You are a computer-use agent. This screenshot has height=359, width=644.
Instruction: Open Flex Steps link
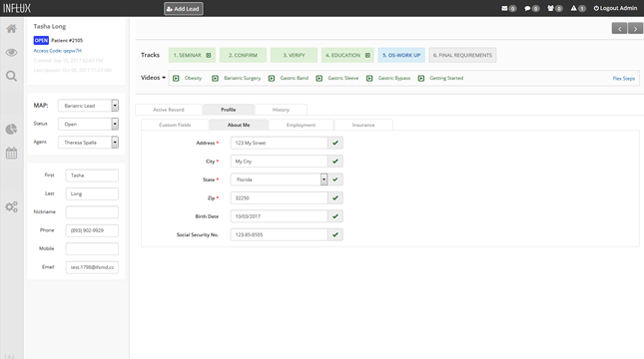[623, 79]
